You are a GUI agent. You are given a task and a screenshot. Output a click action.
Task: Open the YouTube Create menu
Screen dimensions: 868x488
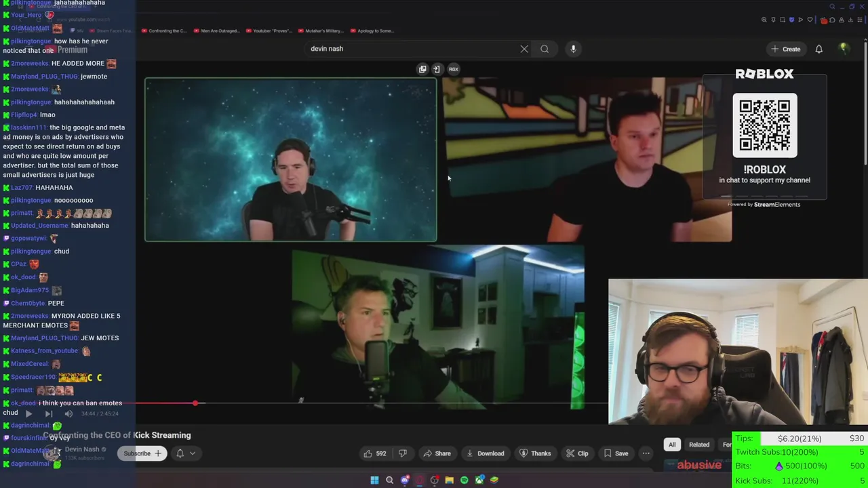pyautogui.click(x=785, y=49)
